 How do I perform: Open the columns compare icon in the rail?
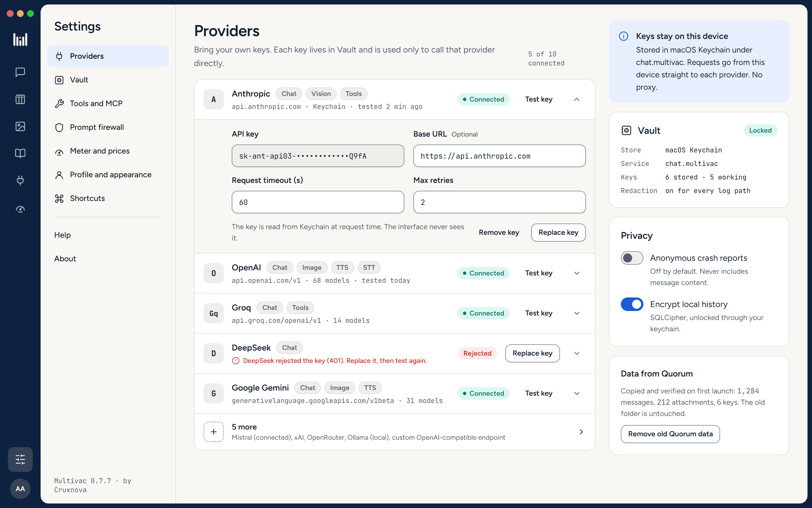(x=20, y=99)
